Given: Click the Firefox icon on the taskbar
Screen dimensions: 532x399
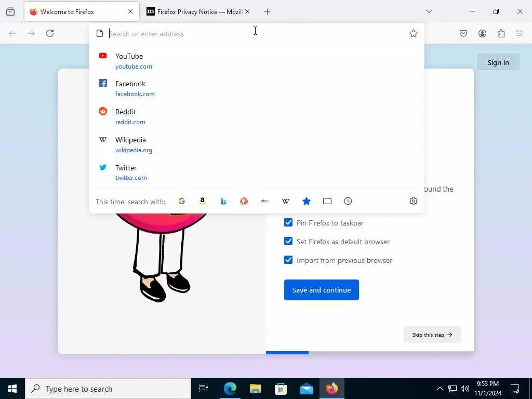Looking at the screenshot, I should 332,389.
